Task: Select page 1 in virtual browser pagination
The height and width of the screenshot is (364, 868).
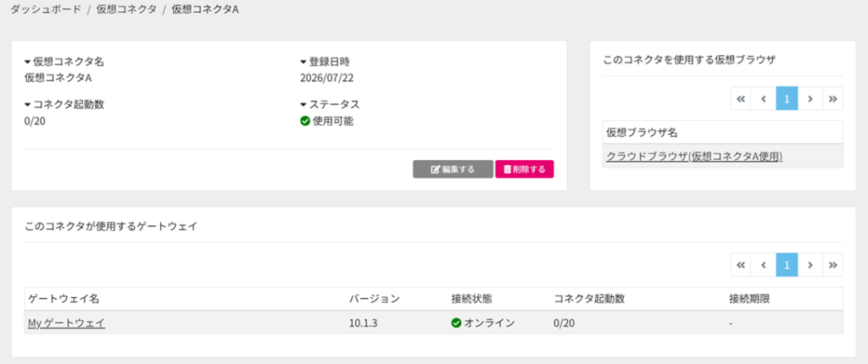Action: pyautogui.click(x=787, y=98)
